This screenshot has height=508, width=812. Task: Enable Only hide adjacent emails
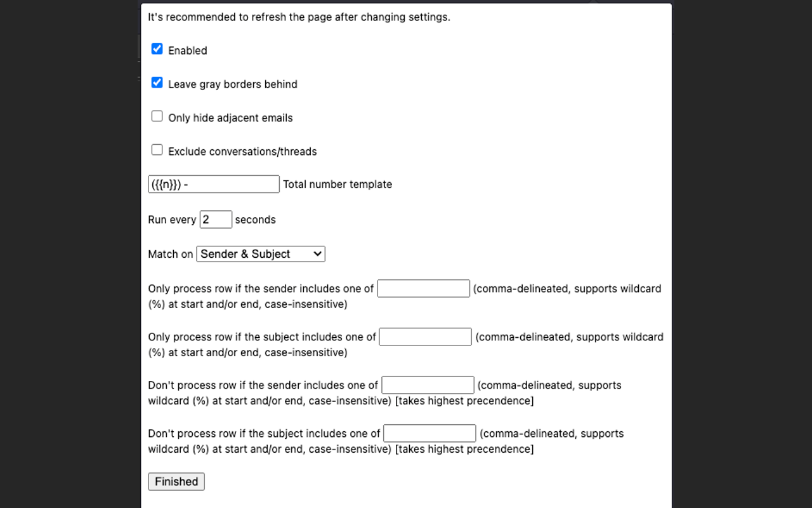(x=157, y=116)
